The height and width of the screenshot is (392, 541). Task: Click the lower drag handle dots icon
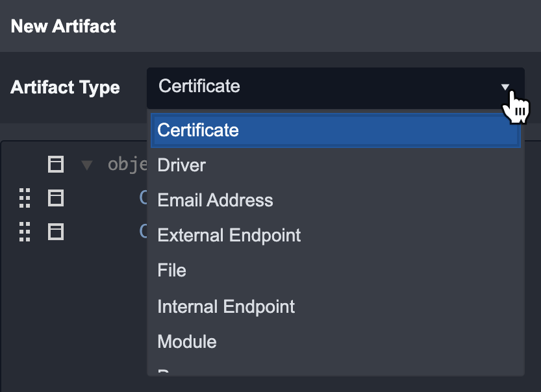tap(25, 231)
